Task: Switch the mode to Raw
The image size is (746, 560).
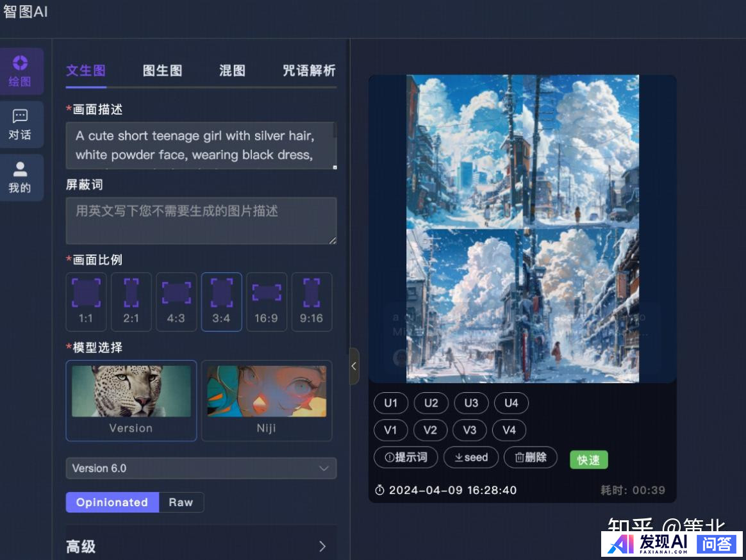Action: (181, 502)
